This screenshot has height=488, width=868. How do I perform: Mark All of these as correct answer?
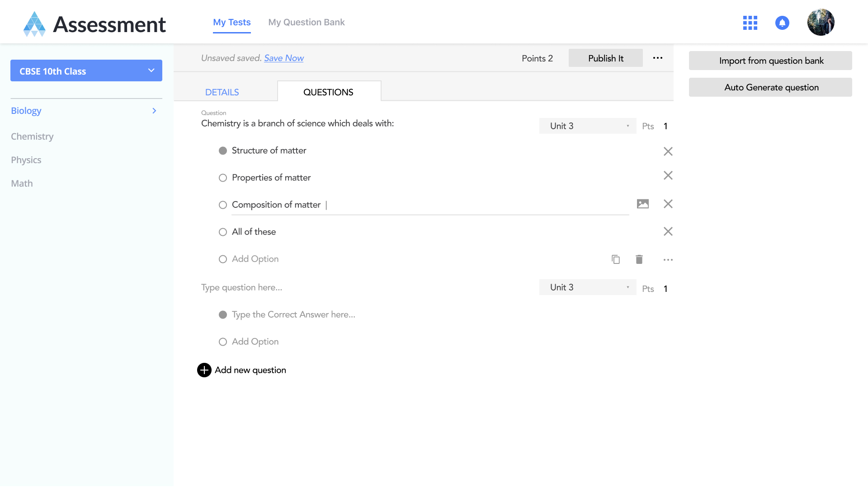223,232
